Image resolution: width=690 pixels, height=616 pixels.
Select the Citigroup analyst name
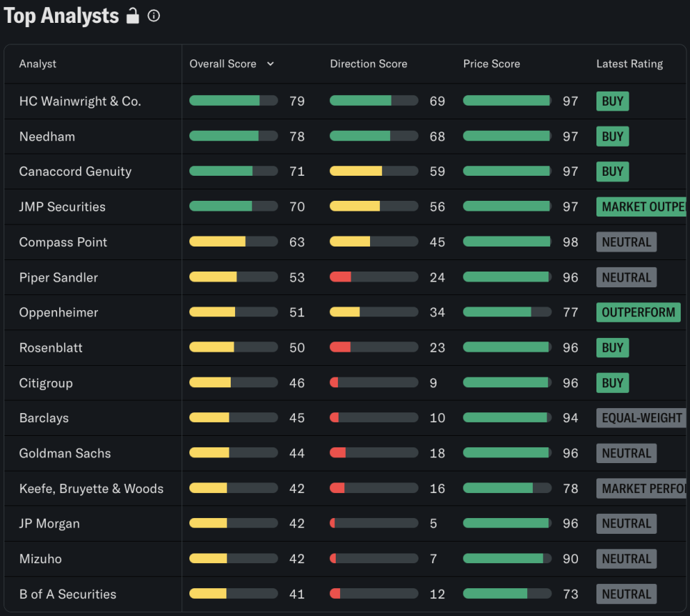(x=46, y=383)
